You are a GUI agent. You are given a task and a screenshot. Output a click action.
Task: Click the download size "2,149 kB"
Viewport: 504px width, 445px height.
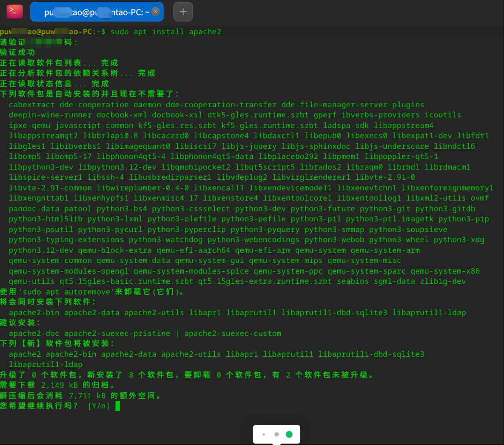click(60, 385)
